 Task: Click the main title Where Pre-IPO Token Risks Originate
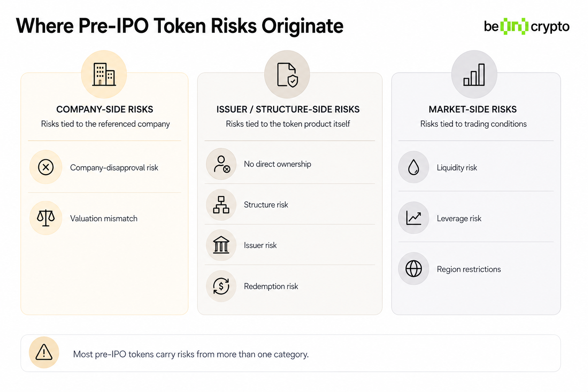point(180,26)
